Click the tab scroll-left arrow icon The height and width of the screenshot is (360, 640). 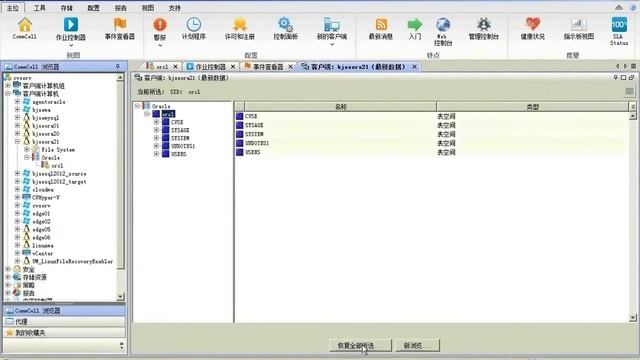coord(617,66)
